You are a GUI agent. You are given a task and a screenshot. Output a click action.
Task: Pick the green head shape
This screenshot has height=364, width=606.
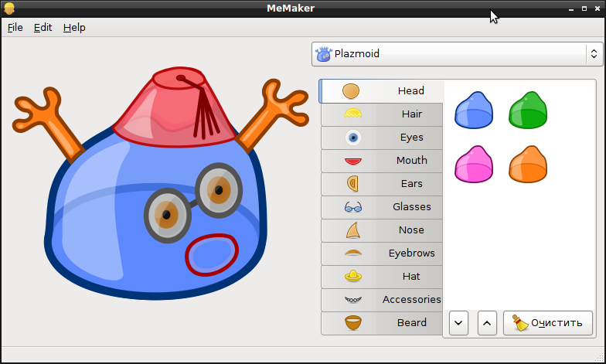point(527,110)
